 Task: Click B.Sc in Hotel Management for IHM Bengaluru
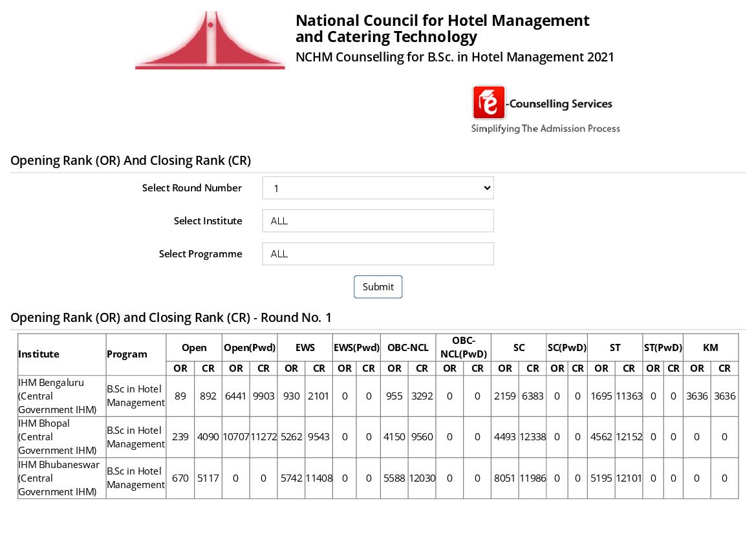(136, 396)
